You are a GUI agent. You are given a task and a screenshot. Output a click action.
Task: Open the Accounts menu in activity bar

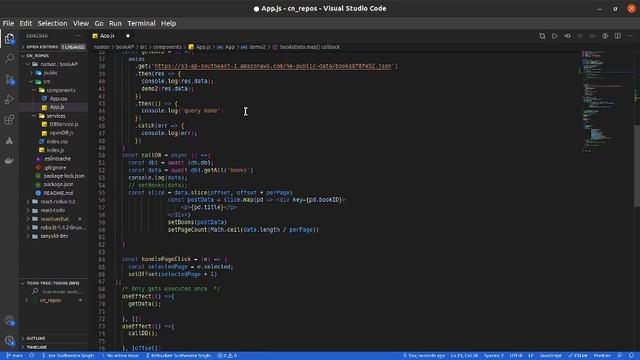tap(9, 321)
